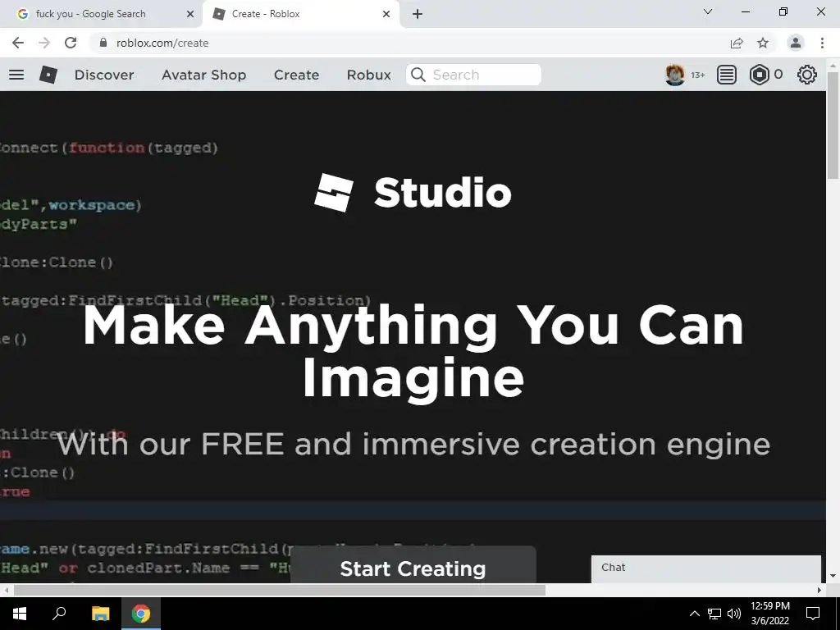This screenshot has width=840, height=630.
Task: Click the Roblox logo home icon
Action: (48, 75)
